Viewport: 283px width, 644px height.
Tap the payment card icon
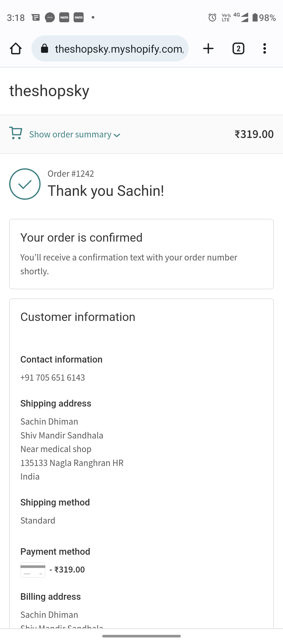[x=33, y=570]
